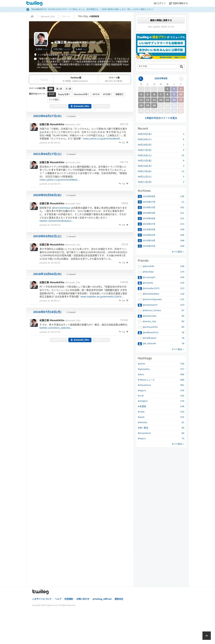Screen dimensions: 215x644
Task: Click like heart on 10月4日 tweet
Action: click(127, 300)
